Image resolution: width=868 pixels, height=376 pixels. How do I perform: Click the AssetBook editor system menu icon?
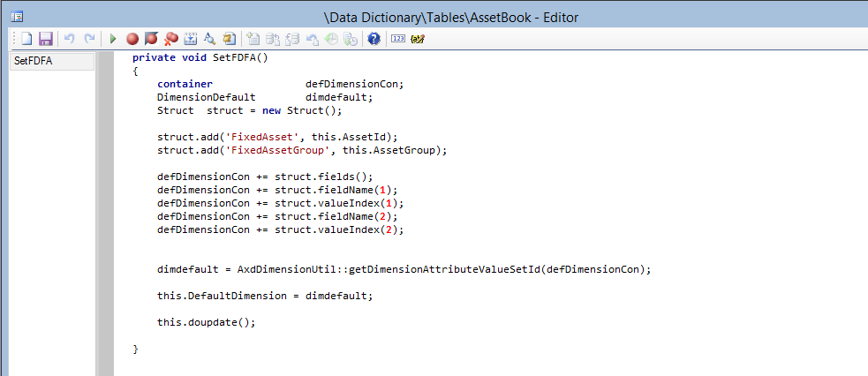point(17,17)
